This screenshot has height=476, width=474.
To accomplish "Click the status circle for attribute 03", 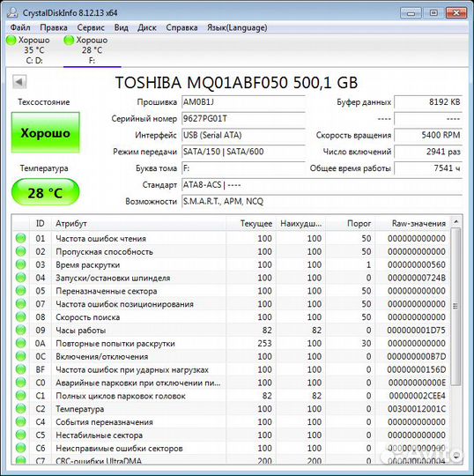I will (20, 264).
